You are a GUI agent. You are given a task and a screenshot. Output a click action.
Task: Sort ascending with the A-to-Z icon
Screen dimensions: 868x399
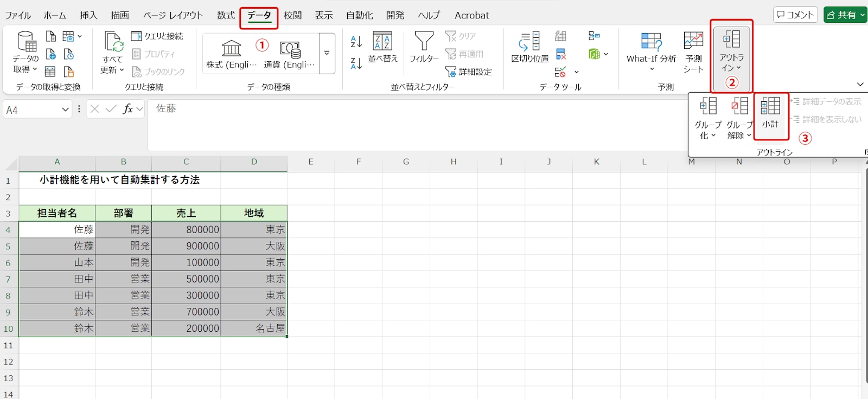pyautogui.click(x=356, y=41)
